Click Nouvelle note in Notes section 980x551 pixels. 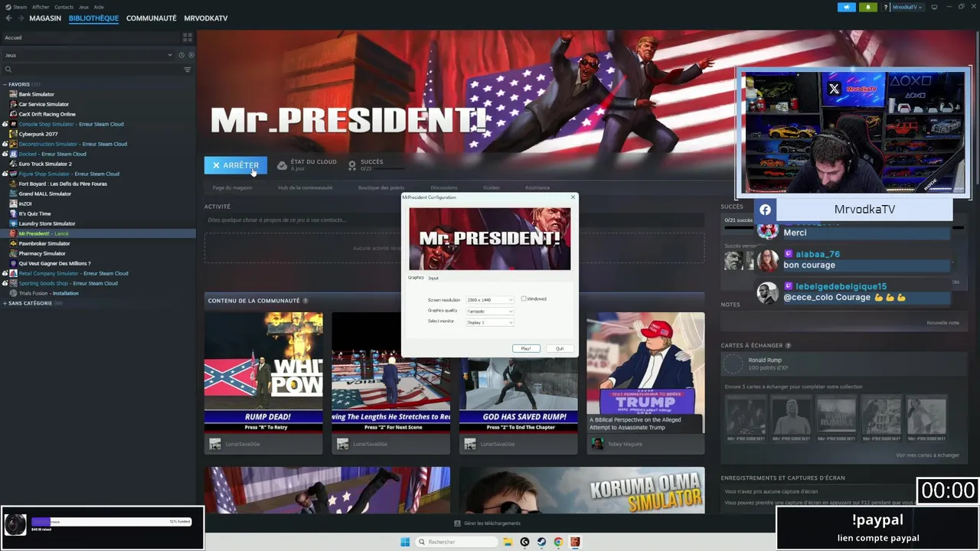[x=942, y=323]
